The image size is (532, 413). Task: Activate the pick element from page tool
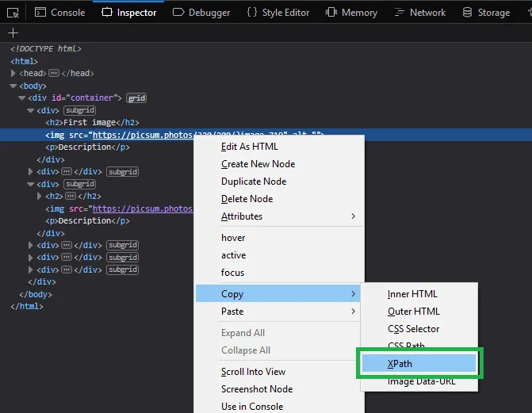(x=13, y=13)
